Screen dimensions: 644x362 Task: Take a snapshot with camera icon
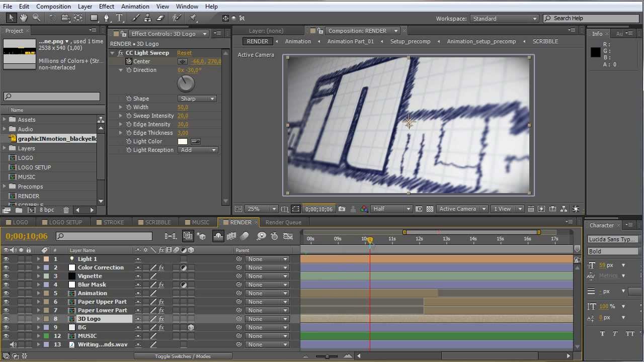click(x=342, y=209)
